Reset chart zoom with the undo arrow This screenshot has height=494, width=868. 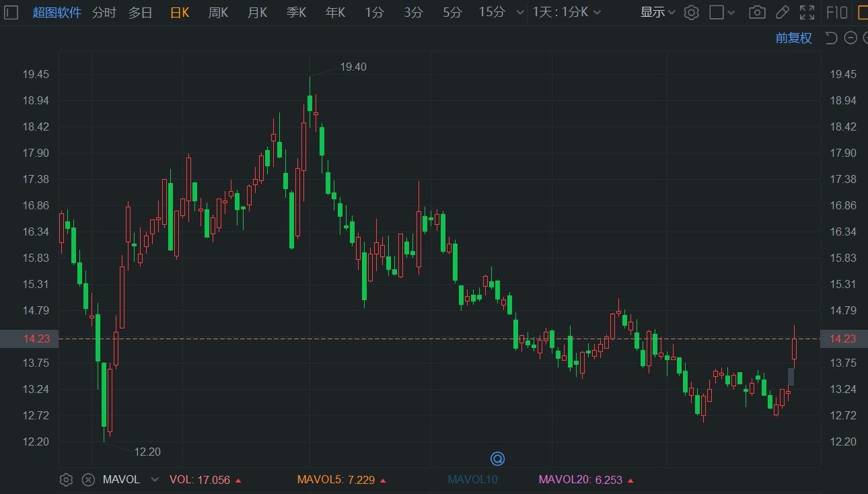pos(831,38)
